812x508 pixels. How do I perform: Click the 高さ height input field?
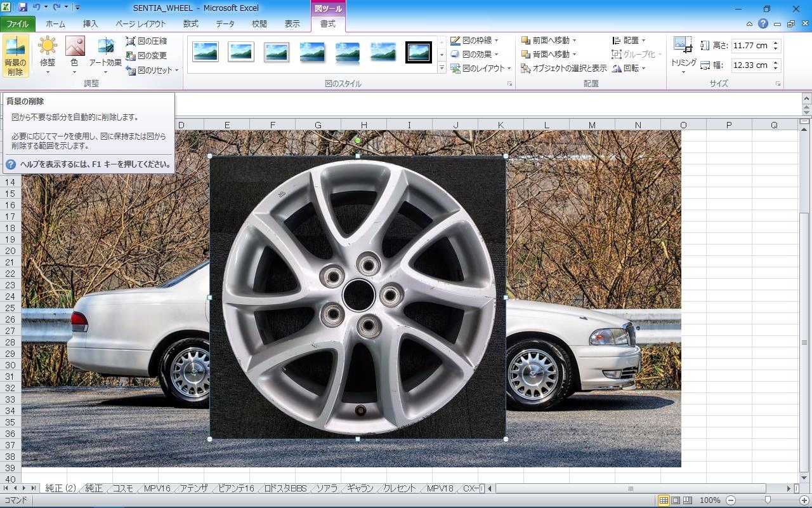(751, 46)
